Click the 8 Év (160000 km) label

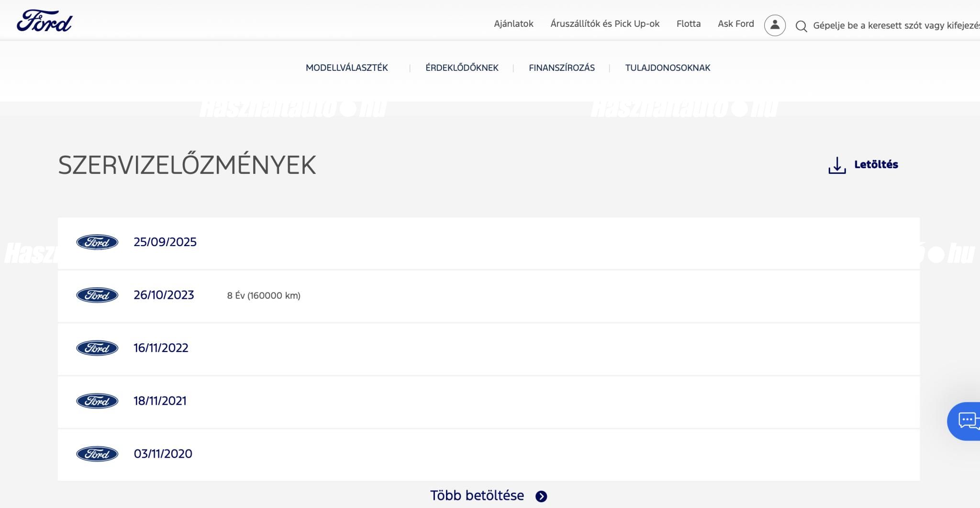pos(264,296)
